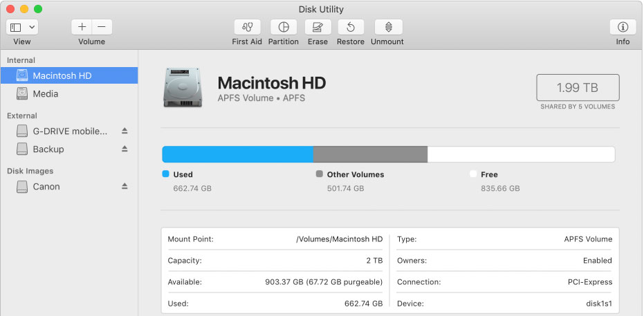Screen dimensions: 644x316
Task: Click the Media drive icon in sidebar
Action: [22, 93]
